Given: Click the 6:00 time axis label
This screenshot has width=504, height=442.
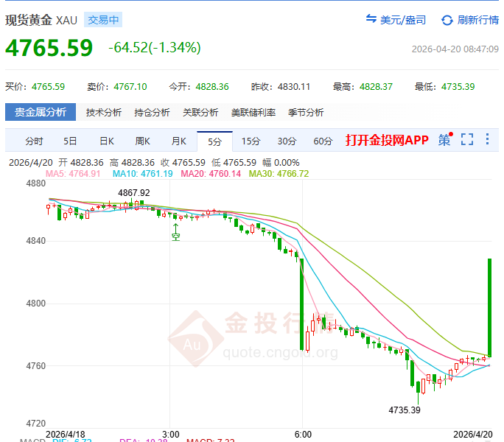Looking at the screenshot, I should 303,435.
